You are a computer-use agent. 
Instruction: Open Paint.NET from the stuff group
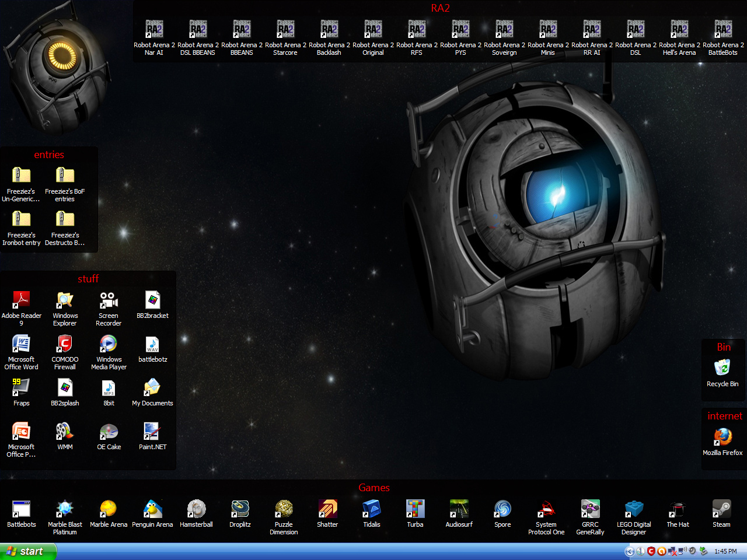coord(152,432)
